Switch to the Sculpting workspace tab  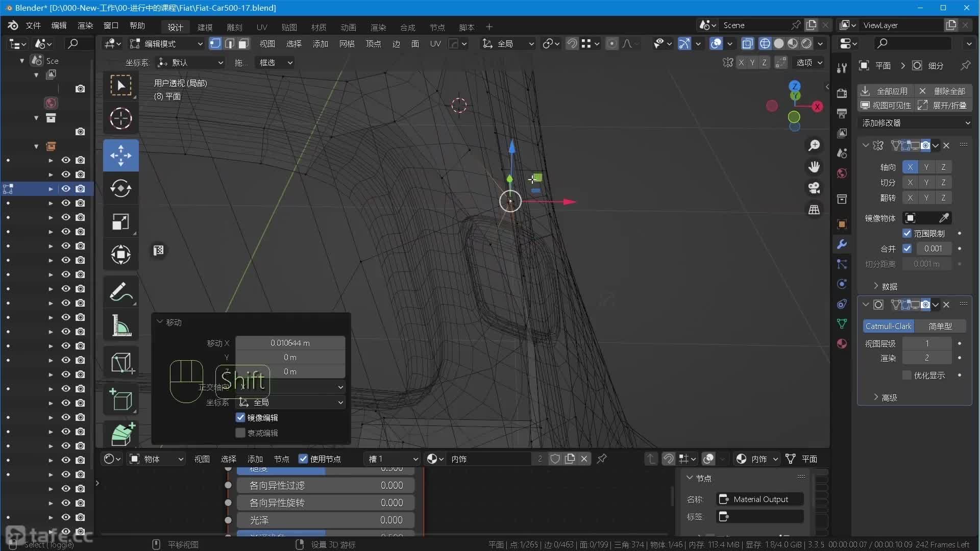point(234,27)
